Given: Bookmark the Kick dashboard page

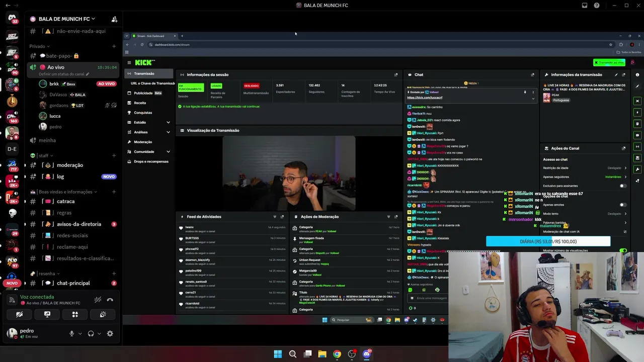Looking at the screenshot, I should click(x=611, y=45).
